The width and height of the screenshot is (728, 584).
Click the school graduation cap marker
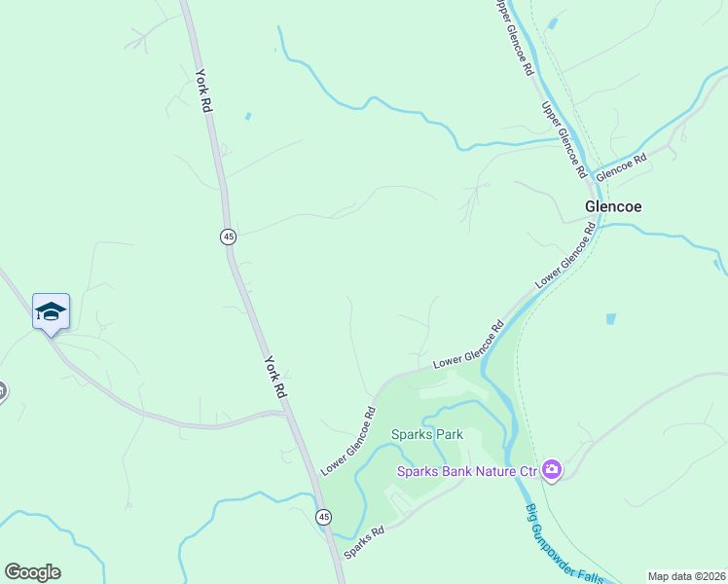pyautogui.click(x=51, y=312)
